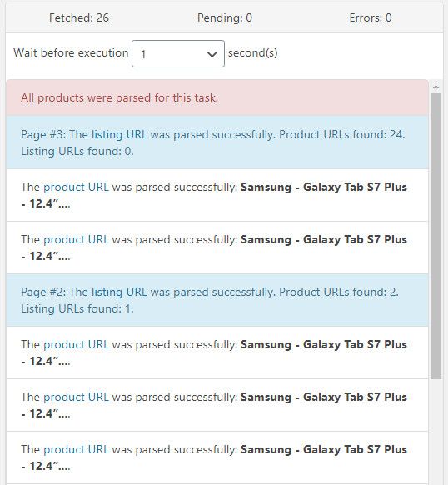448x485 pixels.
Task: Click the Fetched: 26 counter
Action: pos(79,18)
